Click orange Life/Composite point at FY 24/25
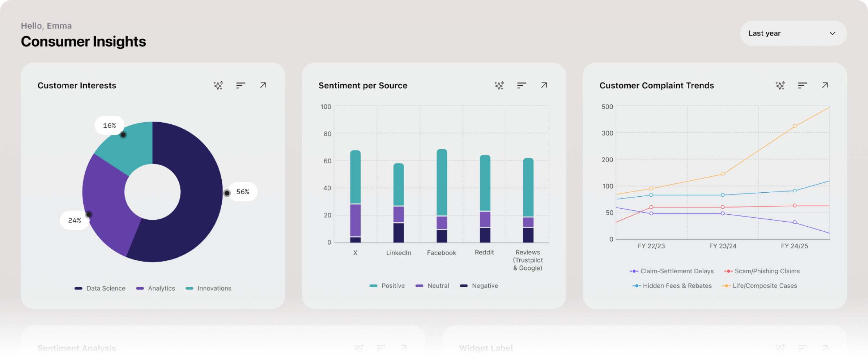This screenshot has width=868, height=355. (x=795, y=126)
